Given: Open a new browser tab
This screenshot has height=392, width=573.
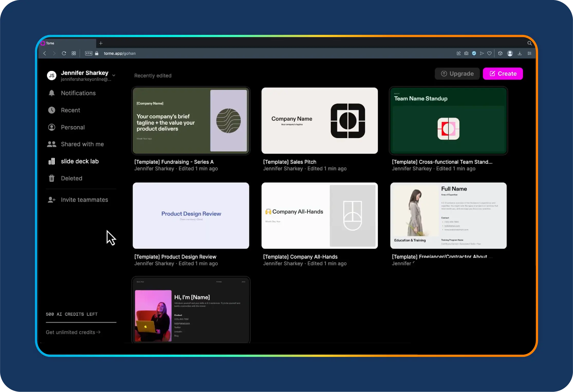Looking at the screenshot, I should point(101,43).
